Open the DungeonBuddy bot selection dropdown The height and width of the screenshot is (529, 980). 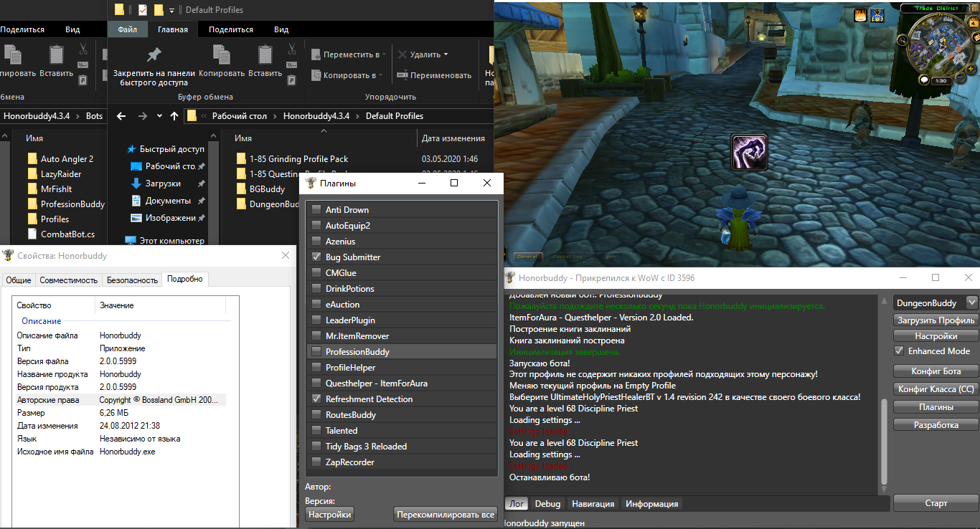point(972,302)
